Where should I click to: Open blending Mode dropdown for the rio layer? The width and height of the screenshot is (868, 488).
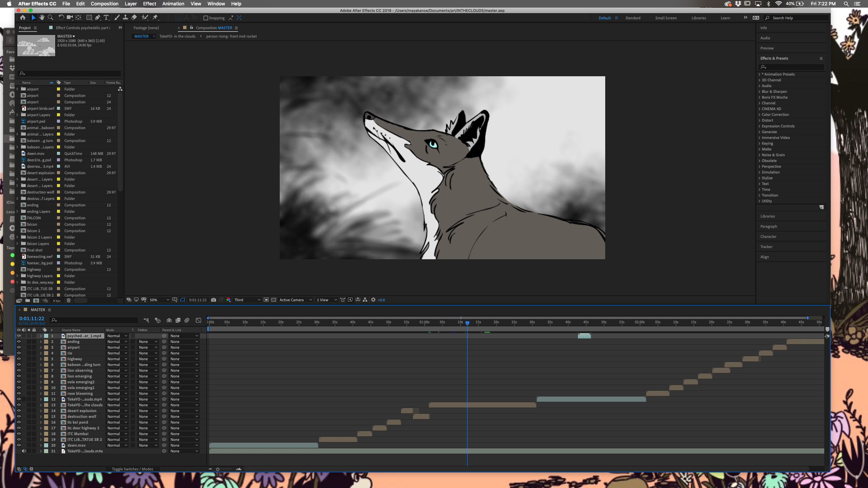pyautogui.click(x=117, y=353)
